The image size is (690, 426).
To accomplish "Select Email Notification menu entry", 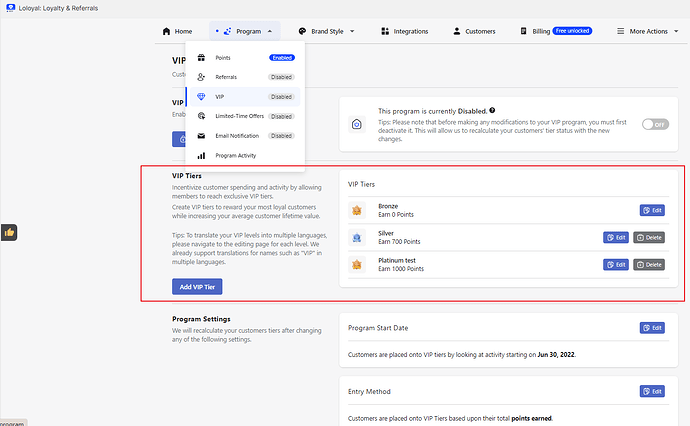I will coord(245,136).
